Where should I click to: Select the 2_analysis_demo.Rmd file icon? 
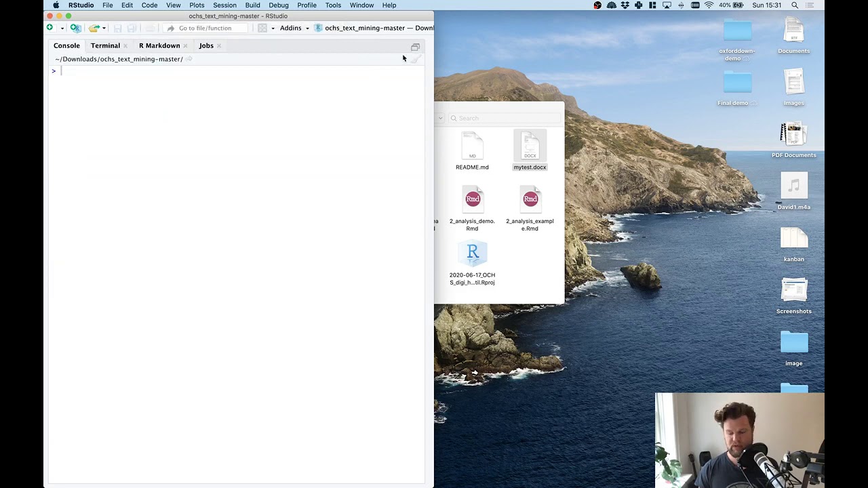click(x=473, y=199)
